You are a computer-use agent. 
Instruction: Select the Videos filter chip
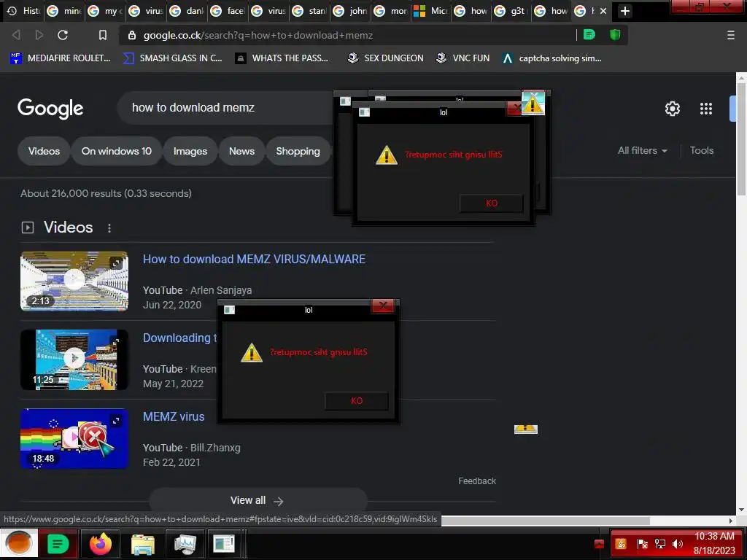pos(44,151)
